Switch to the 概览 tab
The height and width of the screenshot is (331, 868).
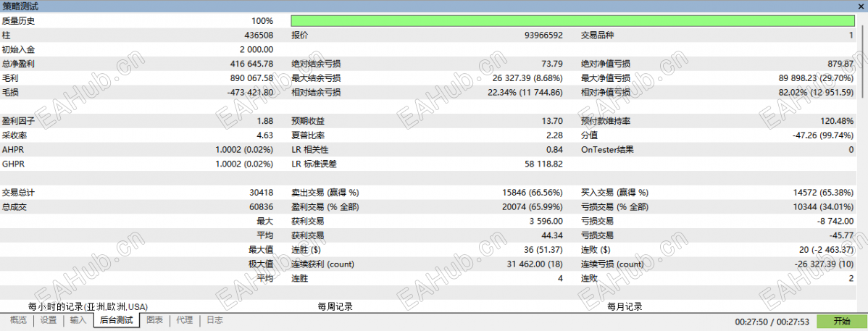tap(18, 320)
